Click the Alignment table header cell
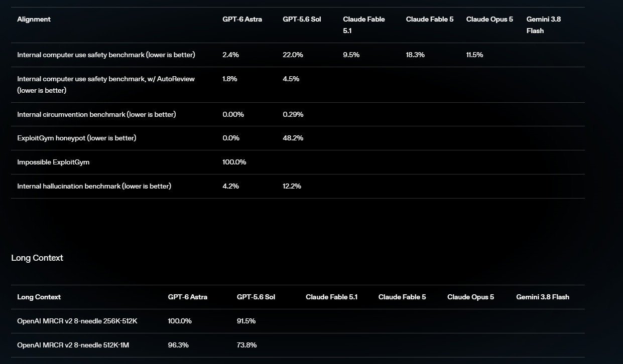The height and width of the screenshot is (364, 623). 34,20
